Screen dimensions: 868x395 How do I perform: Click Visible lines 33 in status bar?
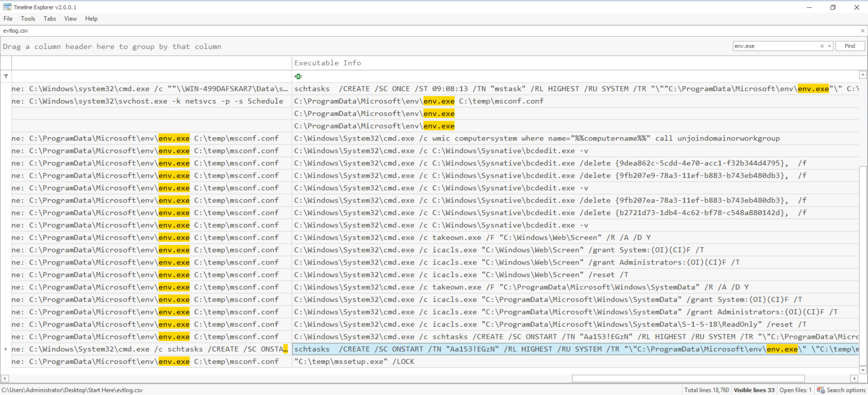754,390
